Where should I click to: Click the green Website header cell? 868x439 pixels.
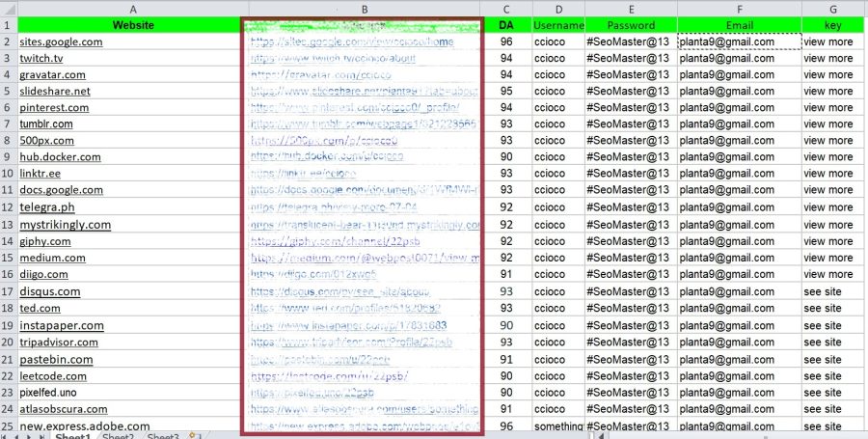(133, 25)
